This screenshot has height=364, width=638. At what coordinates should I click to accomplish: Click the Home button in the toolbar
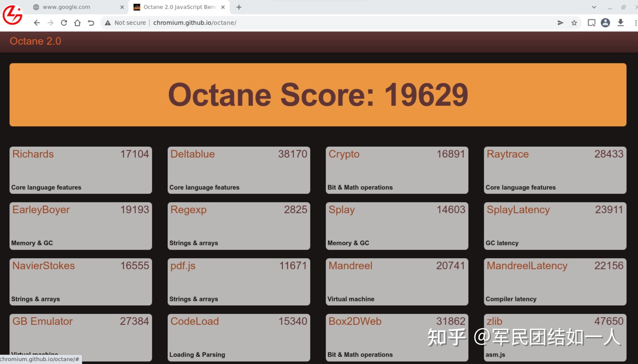click(77, 23)
